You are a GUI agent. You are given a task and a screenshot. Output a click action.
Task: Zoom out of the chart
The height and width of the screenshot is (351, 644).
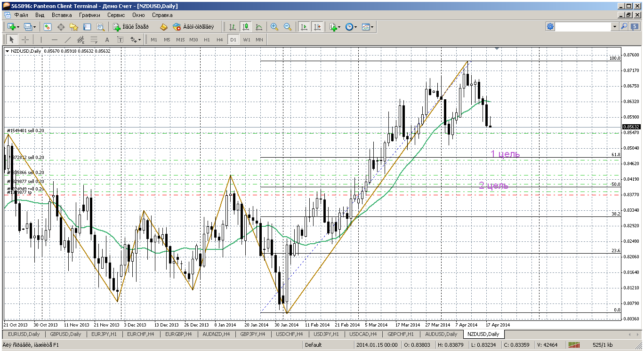click(288, 27)
